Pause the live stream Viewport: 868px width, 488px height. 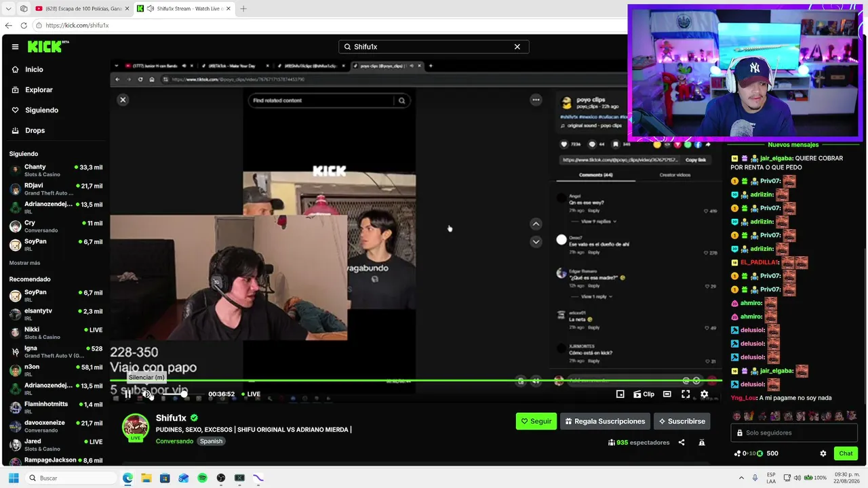[127, 394]
